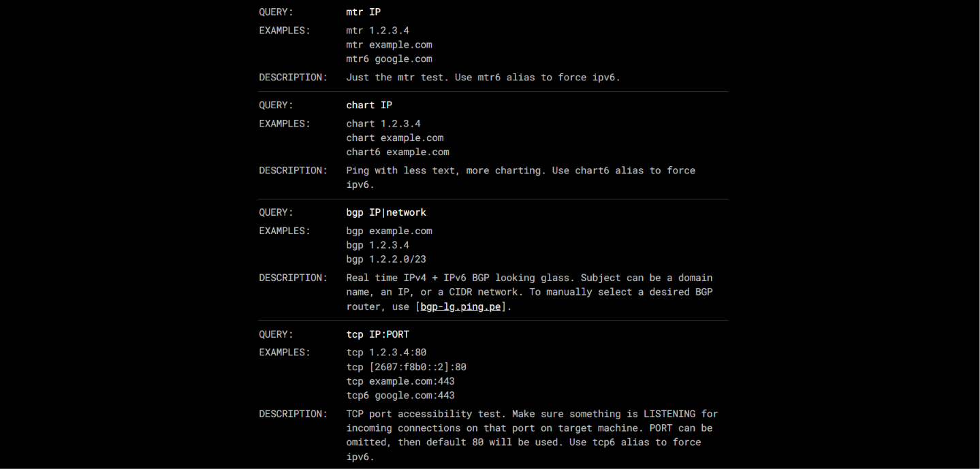Select example 'mtr example.com'
980x469 pixels.
point(389,45)
